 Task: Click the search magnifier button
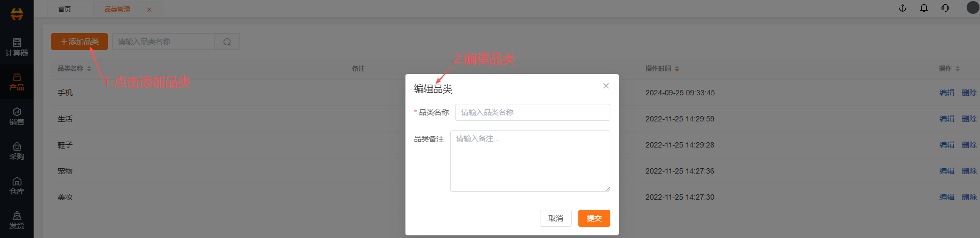pos(227,42)
